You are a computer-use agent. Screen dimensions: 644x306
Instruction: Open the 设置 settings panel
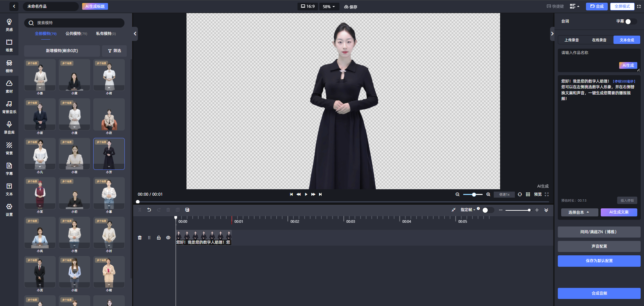pos(9,210)
